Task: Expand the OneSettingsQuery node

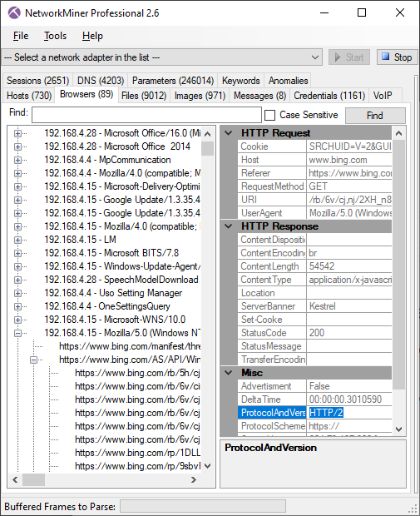Action: click(x=17, y=307)
